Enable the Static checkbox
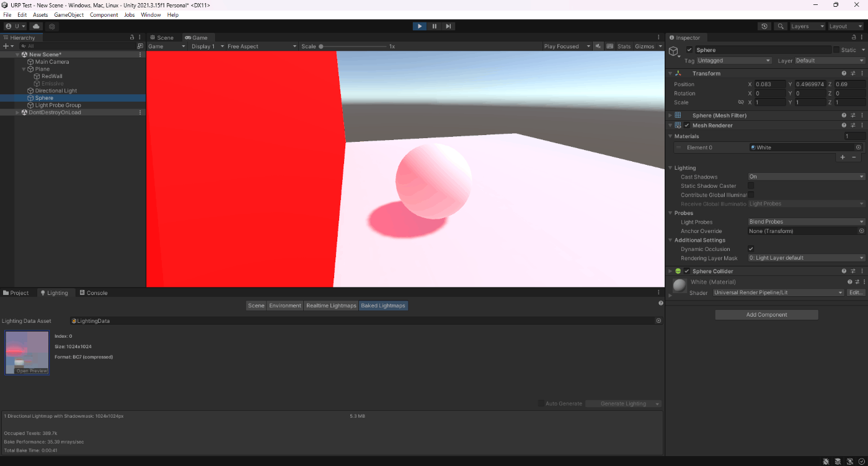This screenshot has height=466, width=868. (836, 50)
